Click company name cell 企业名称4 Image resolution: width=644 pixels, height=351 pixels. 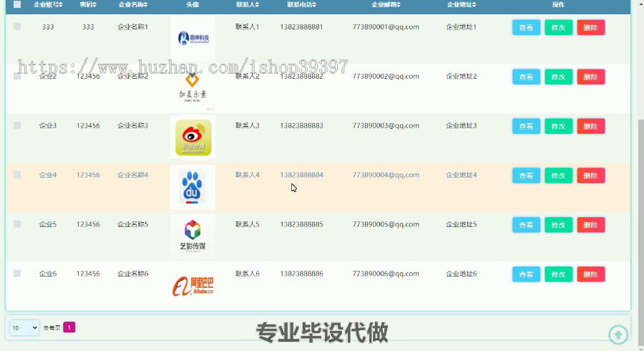132,175
